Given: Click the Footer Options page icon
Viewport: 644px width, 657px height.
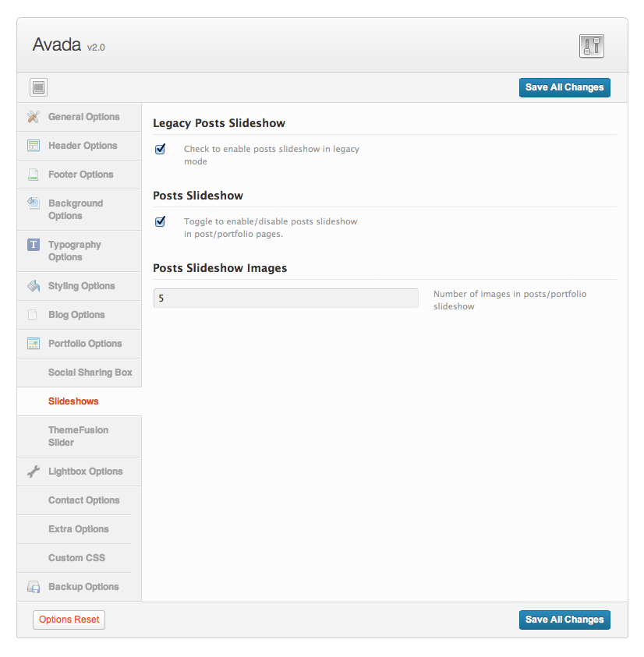Looking at the screenshot, I should [x=33, y=175].
